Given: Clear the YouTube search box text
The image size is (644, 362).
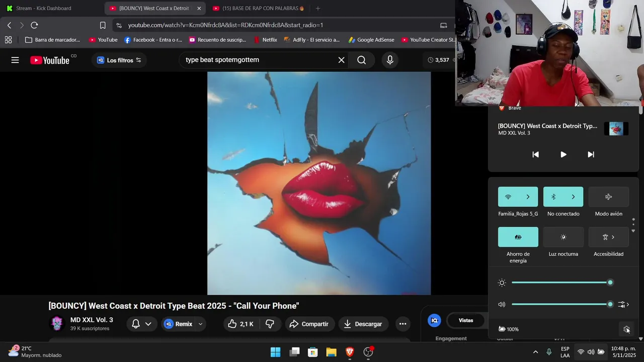Looking at the screenshot, I should [341, 60].
